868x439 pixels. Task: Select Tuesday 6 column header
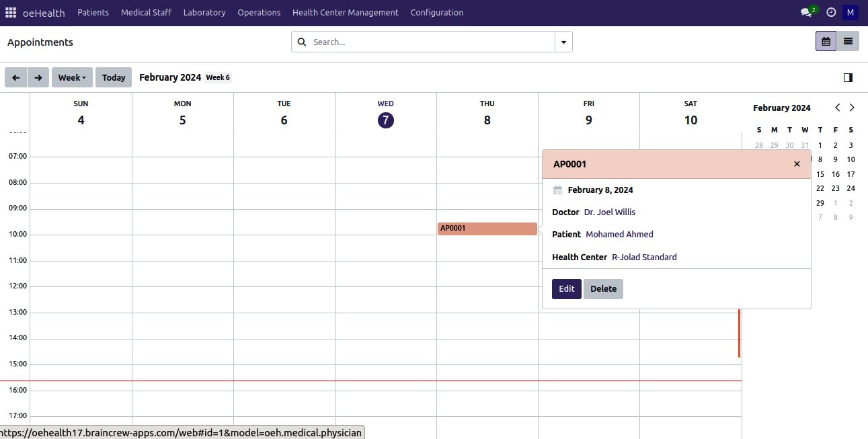(284, 113)
